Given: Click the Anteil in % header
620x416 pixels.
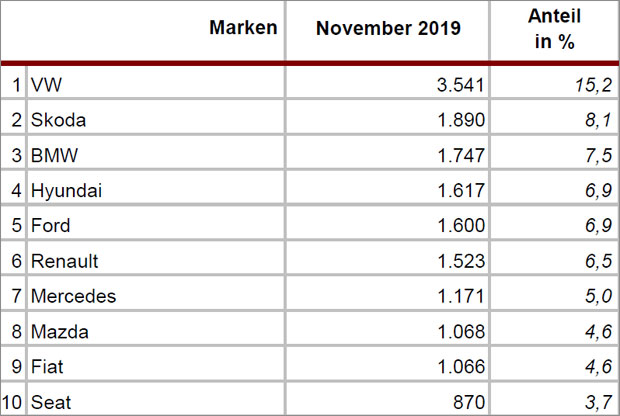Looking at the screenshot, I should [554, 29].
